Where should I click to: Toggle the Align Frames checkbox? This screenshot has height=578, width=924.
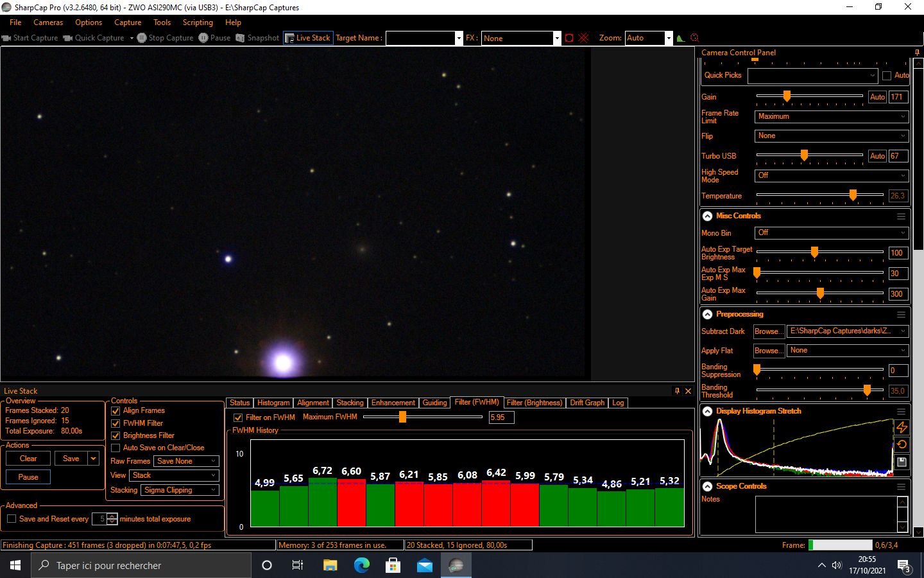coord(116,411)
